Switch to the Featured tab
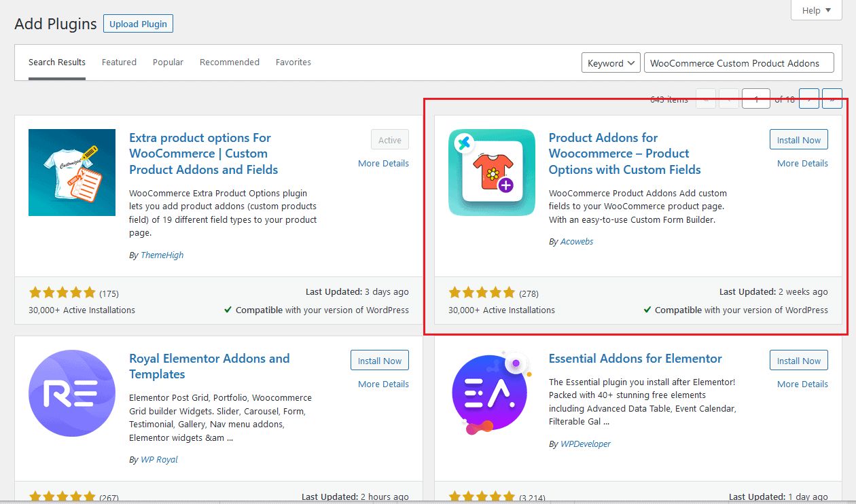This screenshot has height=504, width=856. pyautogui.click(x=119, y=62)
